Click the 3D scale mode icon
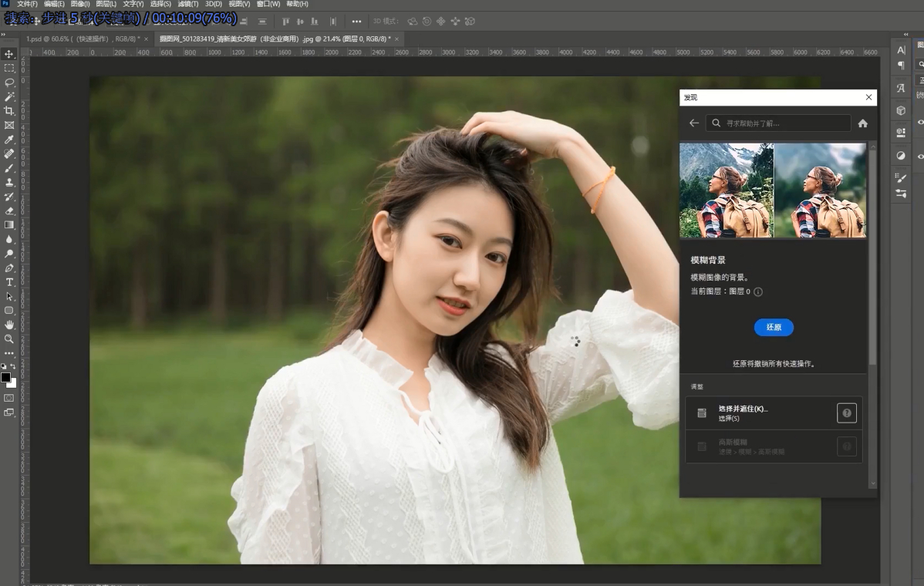 tap(470, 21)
